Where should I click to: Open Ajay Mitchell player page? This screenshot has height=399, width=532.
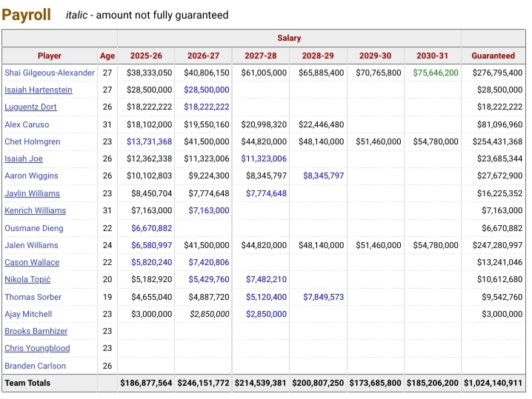28,314
